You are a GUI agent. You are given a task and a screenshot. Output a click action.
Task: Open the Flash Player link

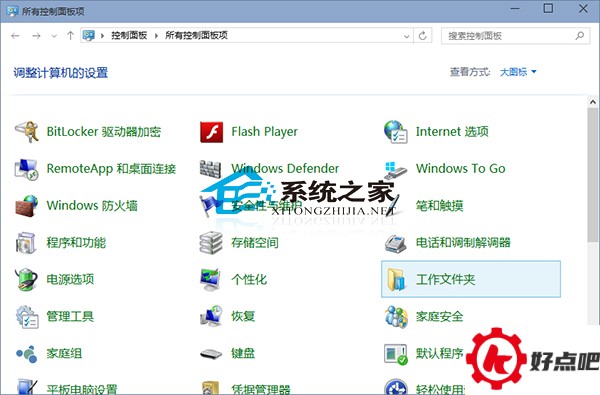pos(264,132)
